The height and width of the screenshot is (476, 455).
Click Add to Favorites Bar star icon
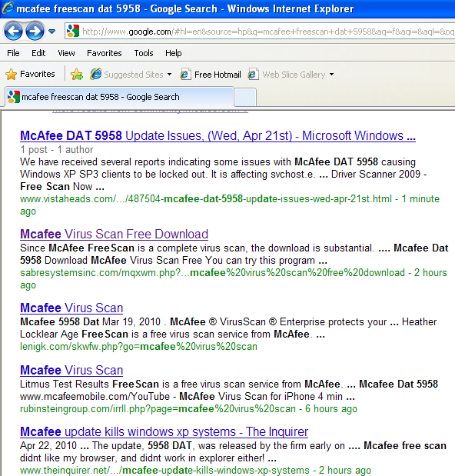pyautogui.click(x=76, y=75)
